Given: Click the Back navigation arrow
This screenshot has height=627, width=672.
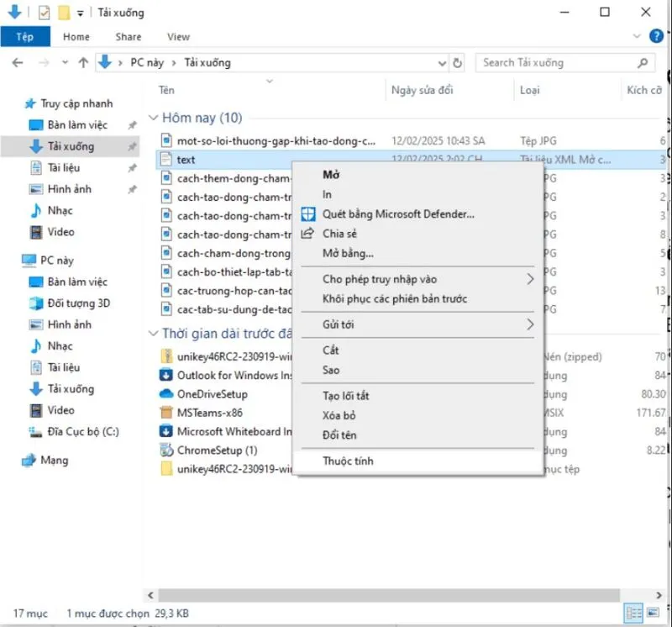Looking at the screenshot, I should 18,63.
